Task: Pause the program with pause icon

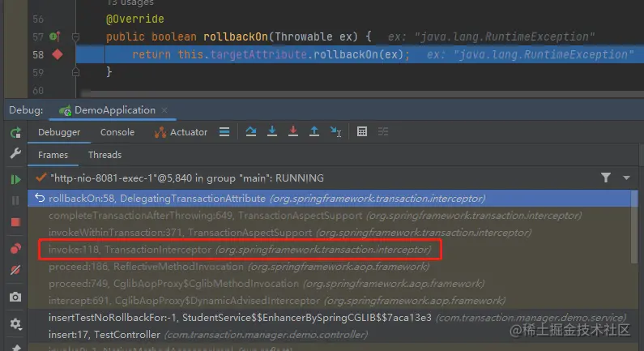Action: tap(15, 200)
